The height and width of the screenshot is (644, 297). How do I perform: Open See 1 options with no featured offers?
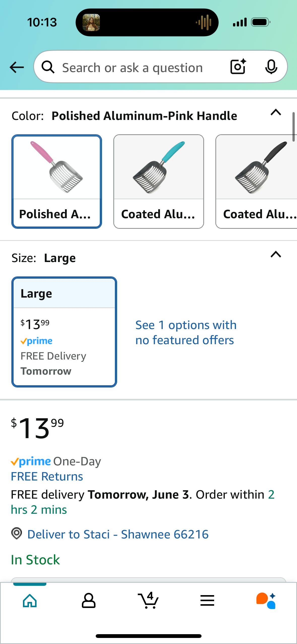[186, 332]
